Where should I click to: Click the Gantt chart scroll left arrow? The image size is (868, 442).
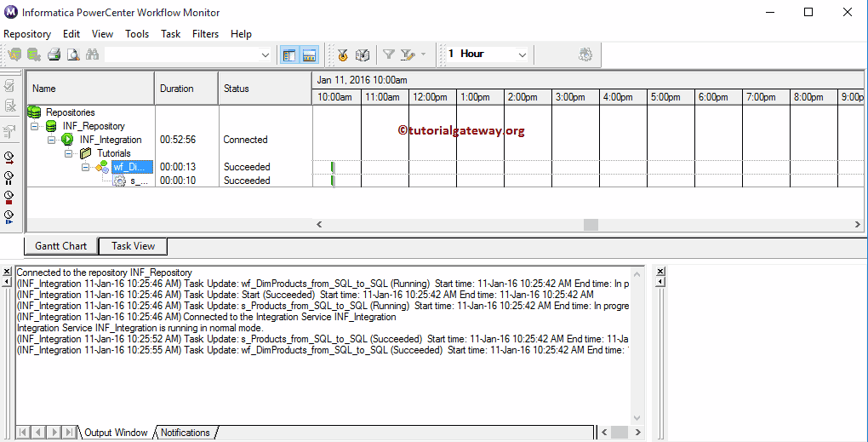click(x=319, y=224)
